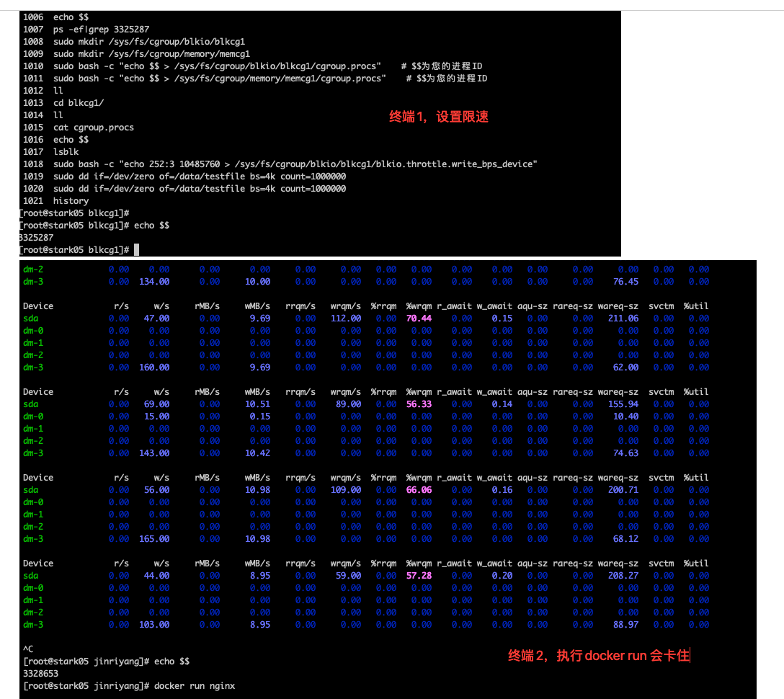Place cursor at terminal 1's empty prompt
The height and width of the screenshot is (699, 784).
point(136,249)
